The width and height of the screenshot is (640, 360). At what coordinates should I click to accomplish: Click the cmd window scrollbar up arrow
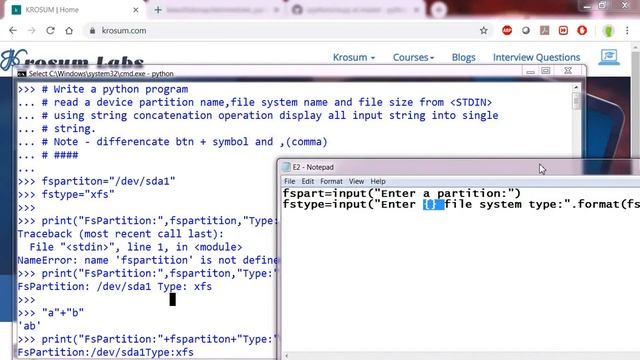click(x=576, y=87)
